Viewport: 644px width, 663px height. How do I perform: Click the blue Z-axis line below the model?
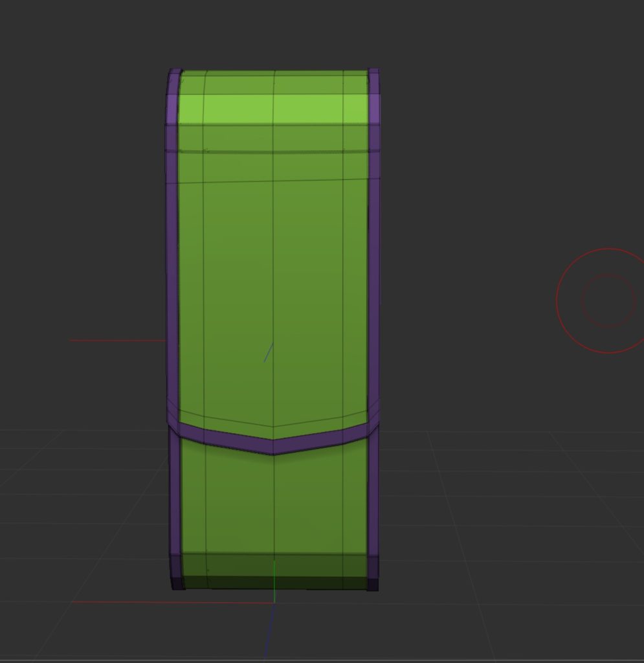(269, 631)
